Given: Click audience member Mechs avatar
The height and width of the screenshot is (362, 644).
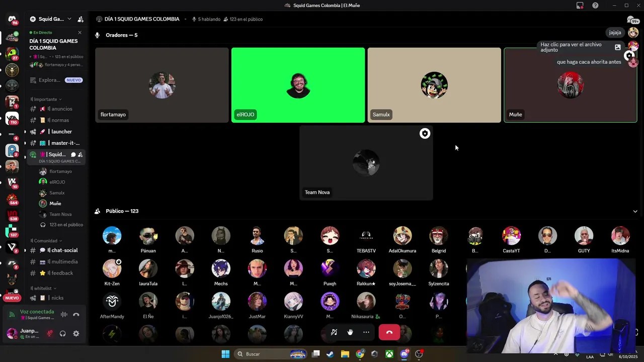Looking at the screenshot, I should tap(221, 268).
